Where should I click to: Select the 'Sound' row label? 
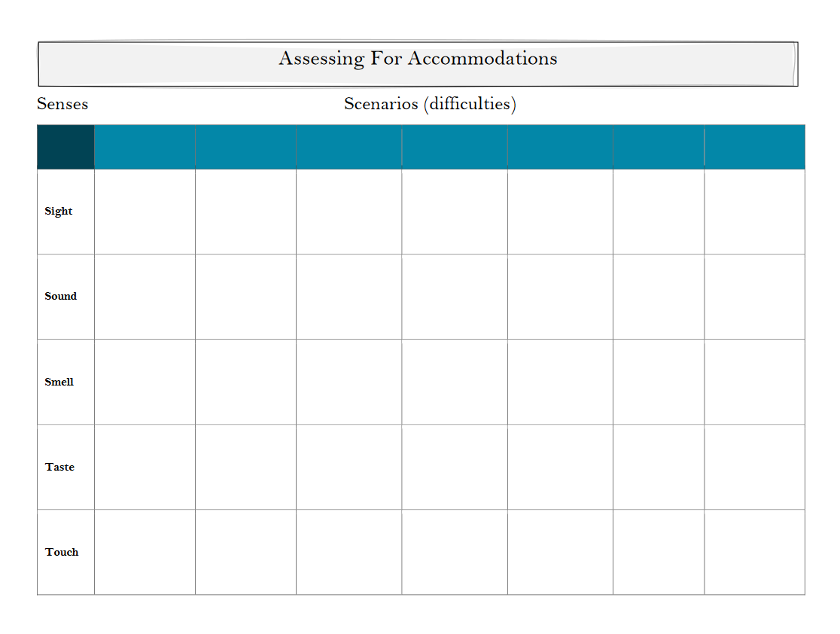coord(61,297)
